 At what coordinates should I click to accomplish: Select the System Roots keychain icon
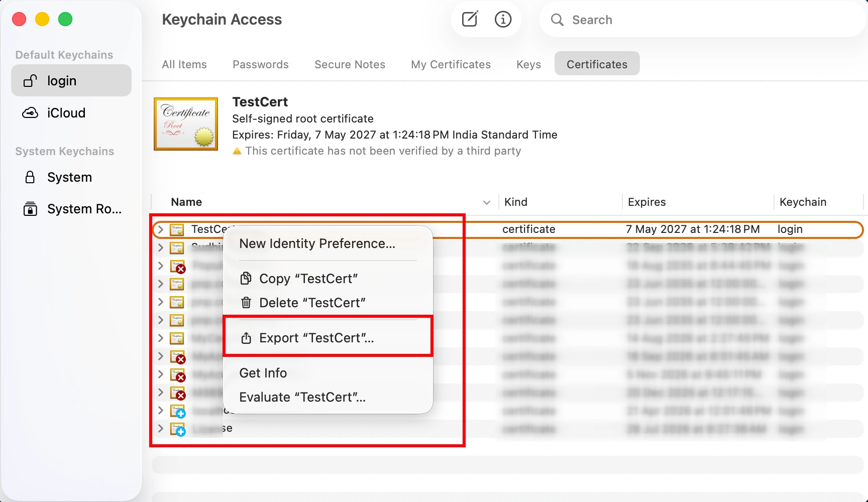(30, 209)
